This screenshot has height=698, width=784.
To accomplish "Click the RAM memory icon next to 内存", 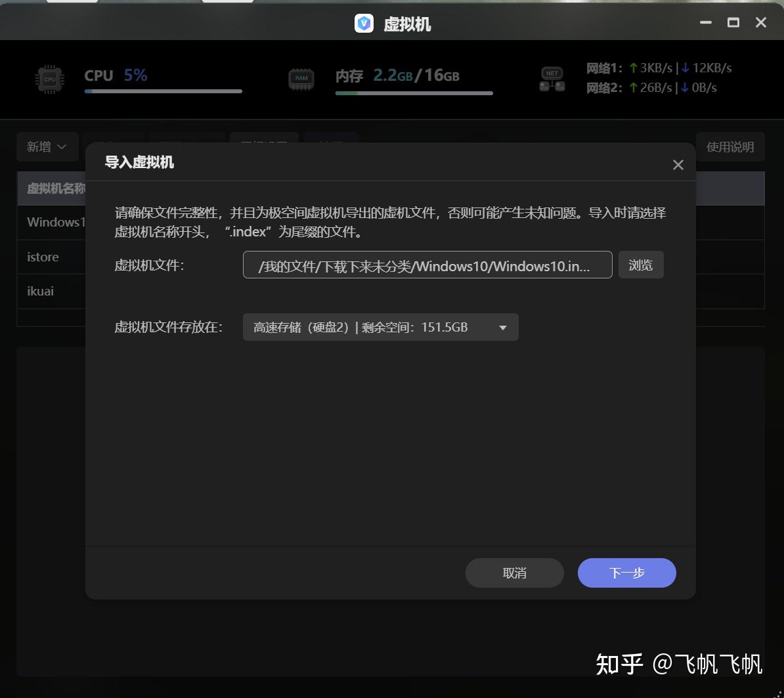I will pyautogui.click(x=301, y=77).
